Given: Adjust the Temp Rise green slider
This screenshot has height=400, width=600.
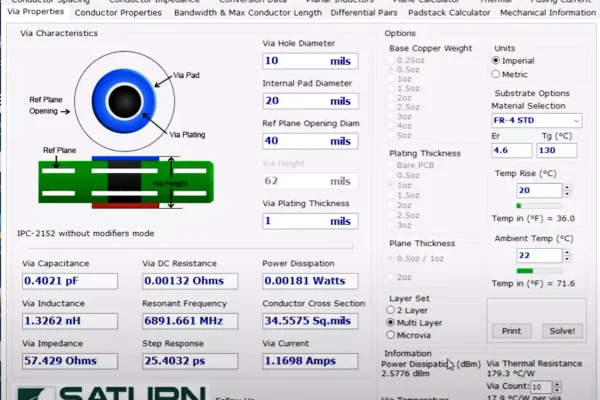Looking at the screenshot, I should (x=539, y=206).
